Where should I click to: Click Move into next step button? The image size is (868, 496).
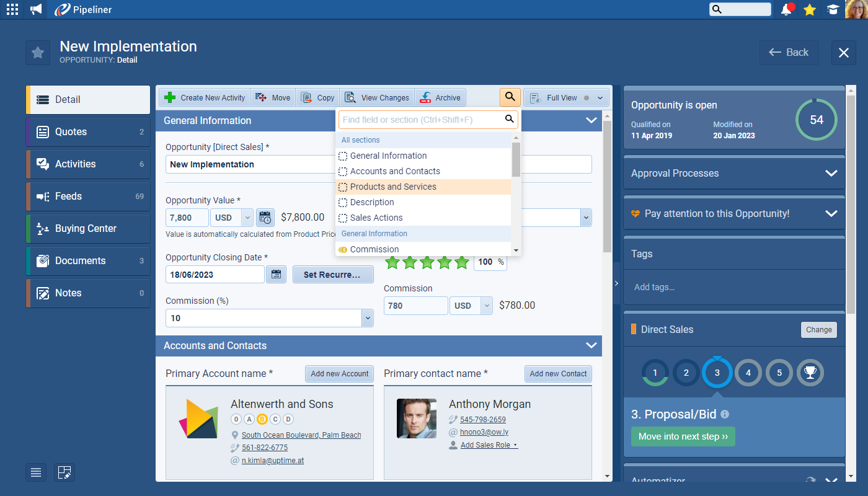pyautogui.click(x=683, y=436)
